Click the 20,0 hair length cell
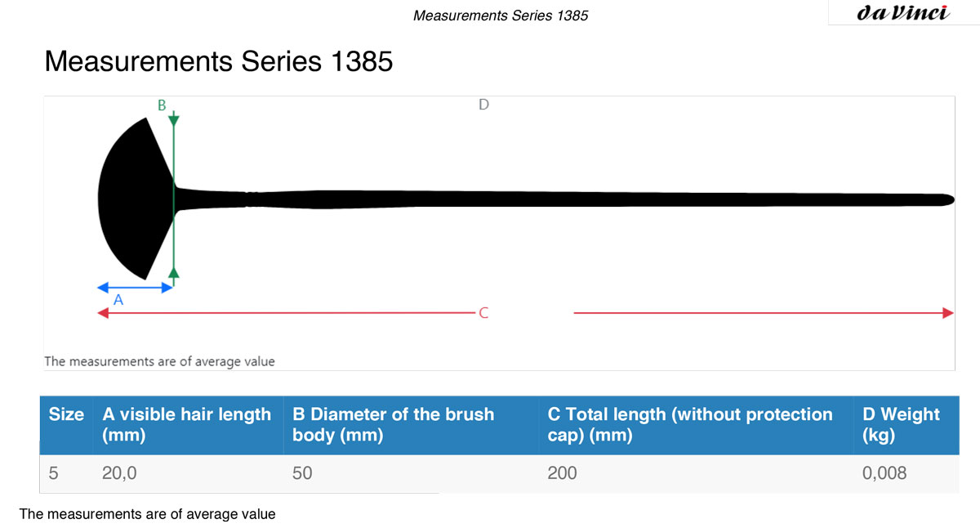Image resolution: width=980 pixels, height=528 pixels. pyautogui.click(x=119, y=473)
